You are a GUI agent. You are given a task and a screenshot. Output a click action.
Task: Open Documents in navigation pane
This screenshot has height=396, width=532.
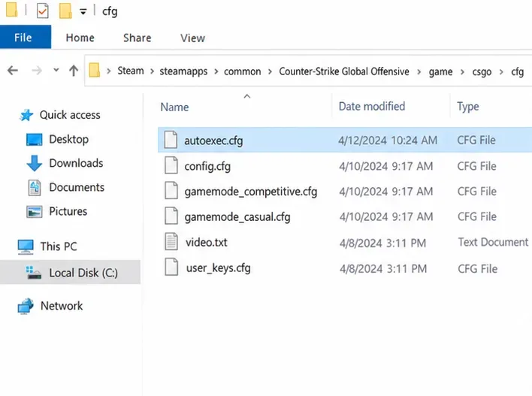tap(77, 187)
